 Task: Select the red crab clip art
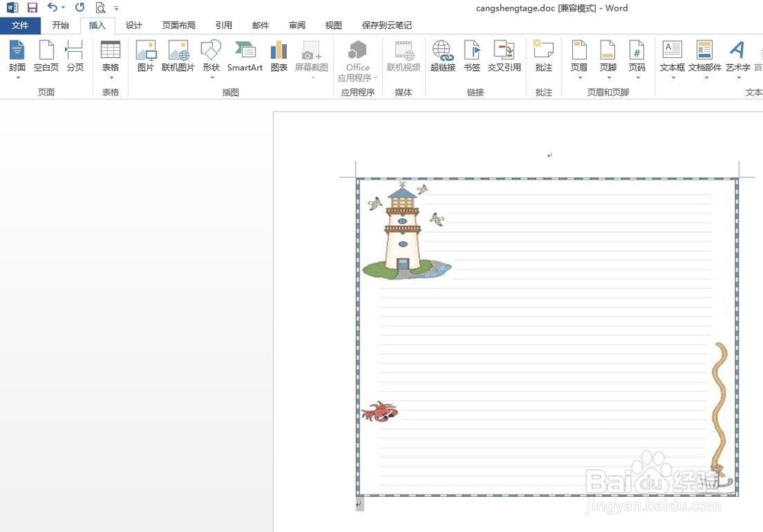(379, 411)
